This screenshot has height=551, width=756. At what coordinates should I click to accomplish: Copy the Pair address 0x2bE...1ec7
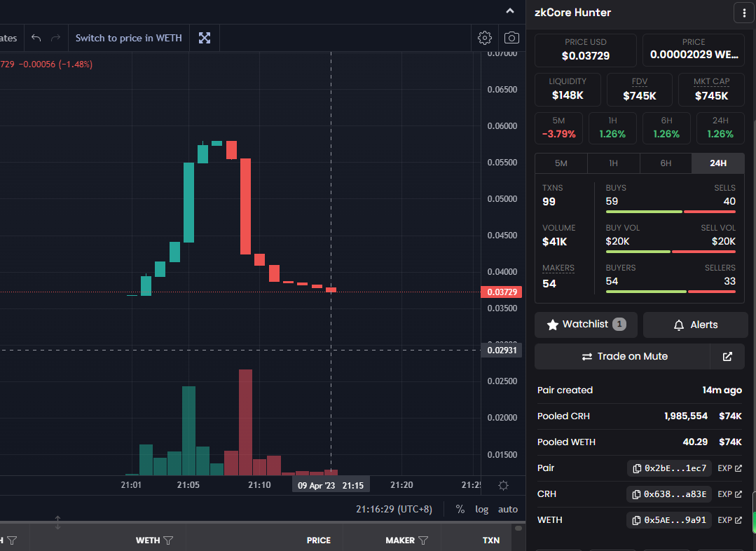(x=670, y=468)
